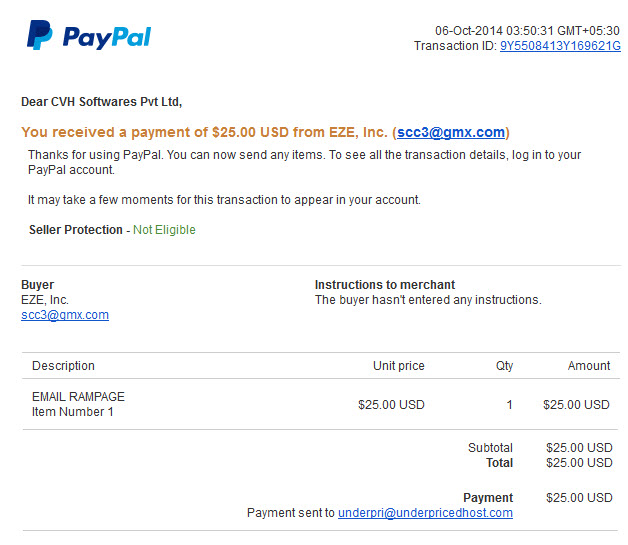Select the EMAIL RAMPAGE item description
This screenshot has height=545, width=628.
[78, 396]
